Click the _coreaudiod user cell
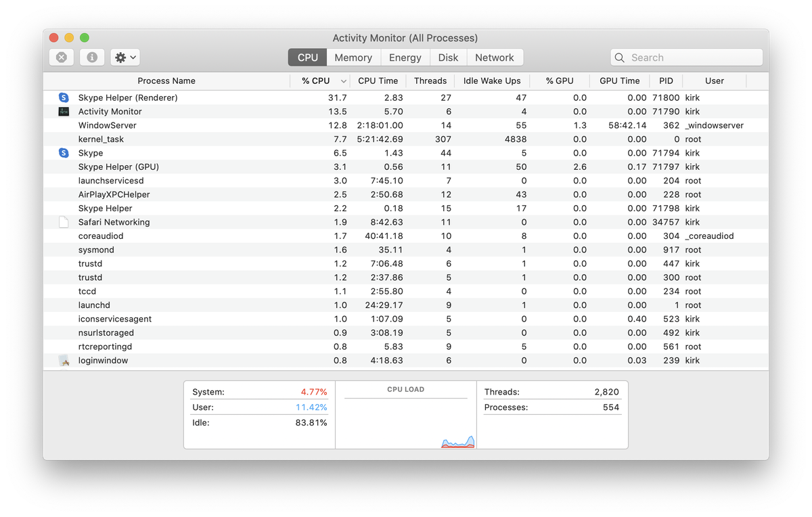This screenshot has height=517, width=812. pos(709,236)
